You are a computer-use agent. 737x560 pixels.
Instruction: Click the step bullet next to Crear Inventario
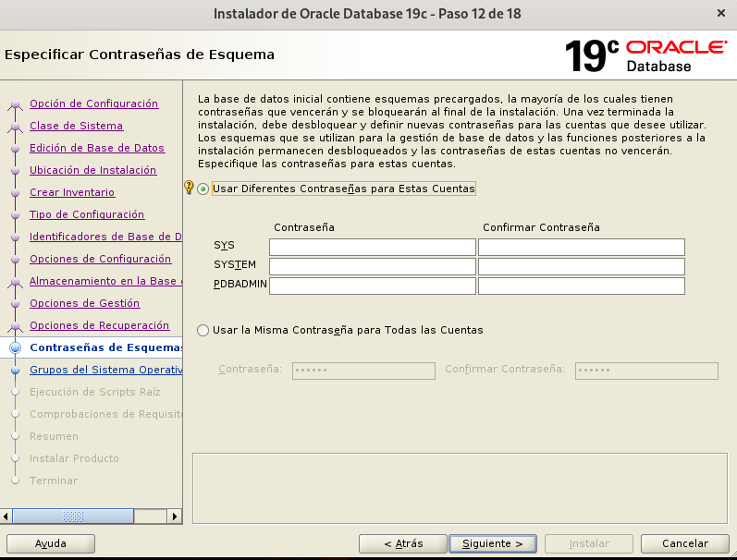pyautogui.click(x=15, y=193)
